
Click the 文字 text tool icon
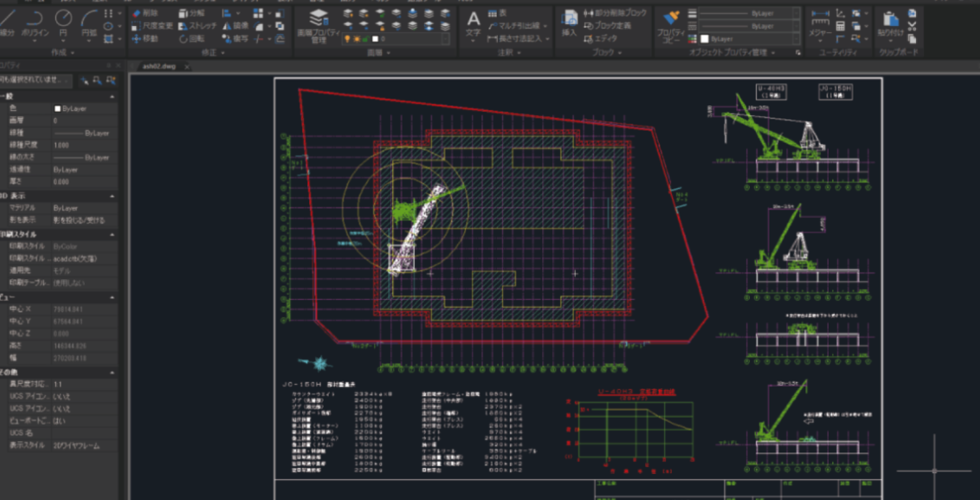point(474,21)
